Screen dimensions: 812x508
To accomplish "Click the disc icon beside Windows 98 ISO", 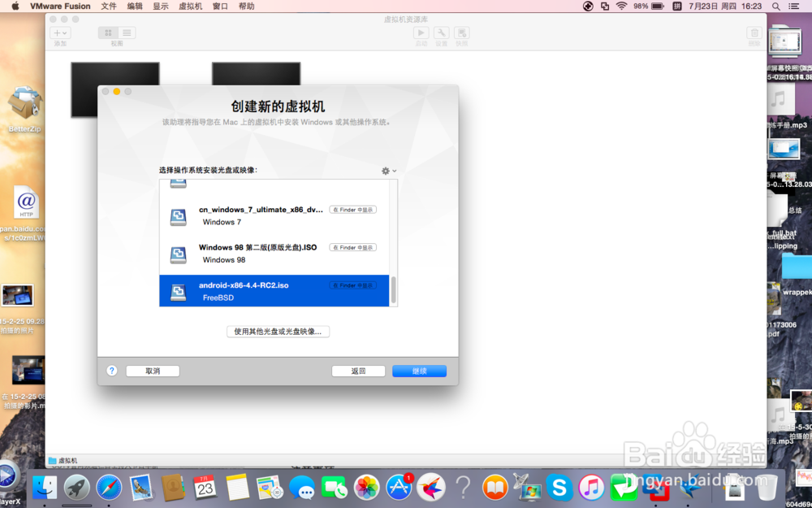I will 178,254.
